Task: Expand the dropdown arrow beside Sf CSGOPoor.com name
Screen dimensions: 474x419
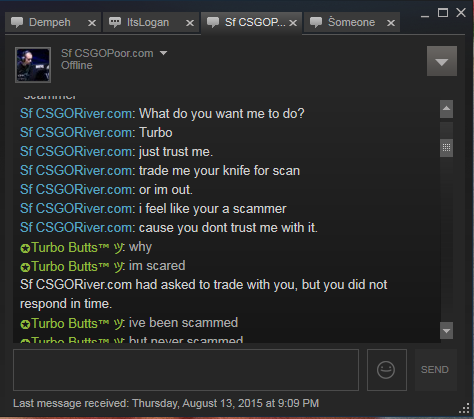Action: 163,53
